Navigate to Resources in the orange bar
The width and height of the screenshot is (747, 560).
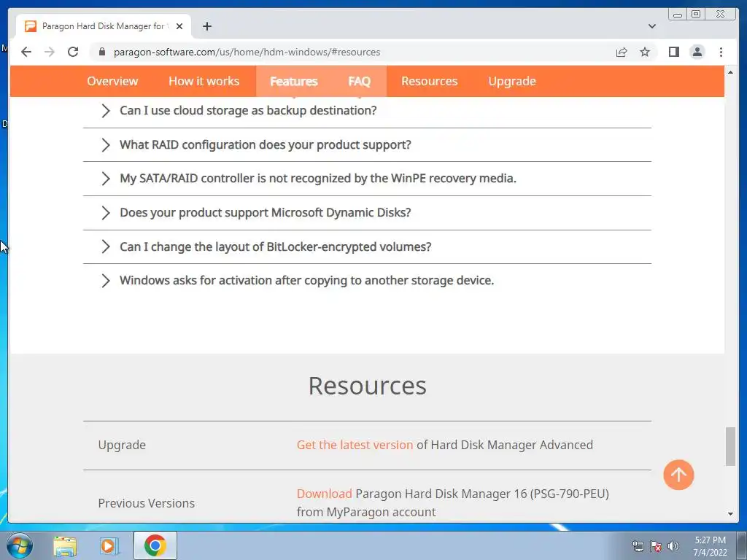(429, 81)
